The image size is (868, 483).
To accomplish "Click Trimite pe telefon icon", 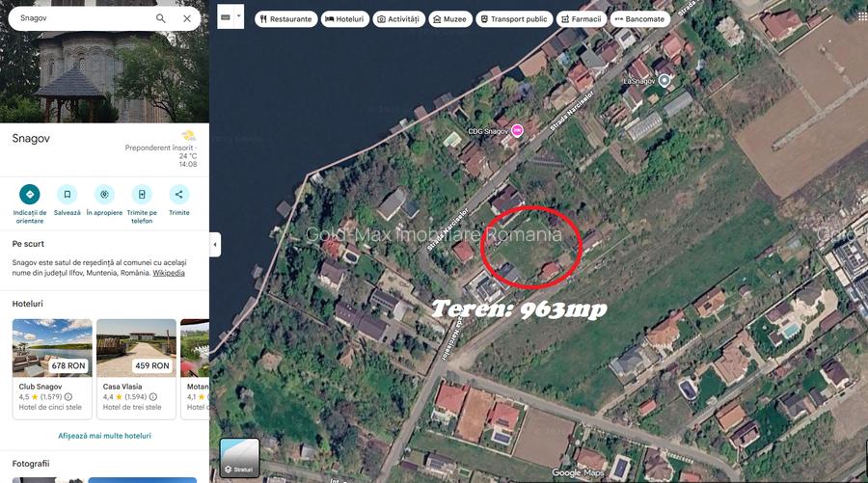I will click(142, 194).
